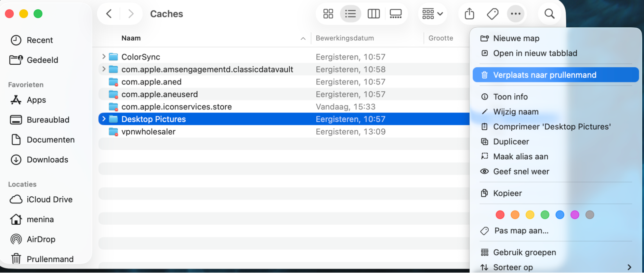The width and height of the screenshot is (644, 273).
Task: Expand com.apple.amsengagementd.classicdatavault folder
Action: click(104, 69)
